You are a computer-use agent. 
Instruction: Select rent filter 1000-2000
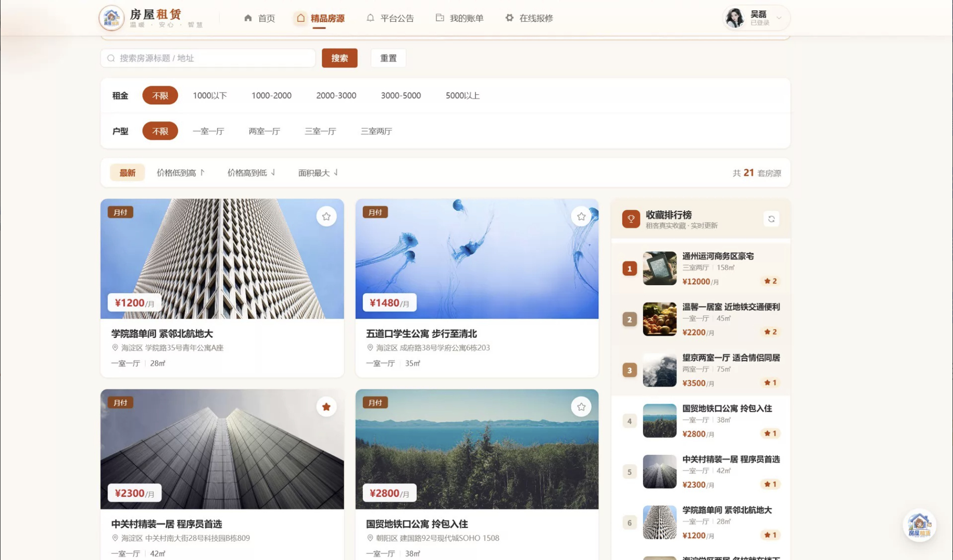(x=271, y=96)
